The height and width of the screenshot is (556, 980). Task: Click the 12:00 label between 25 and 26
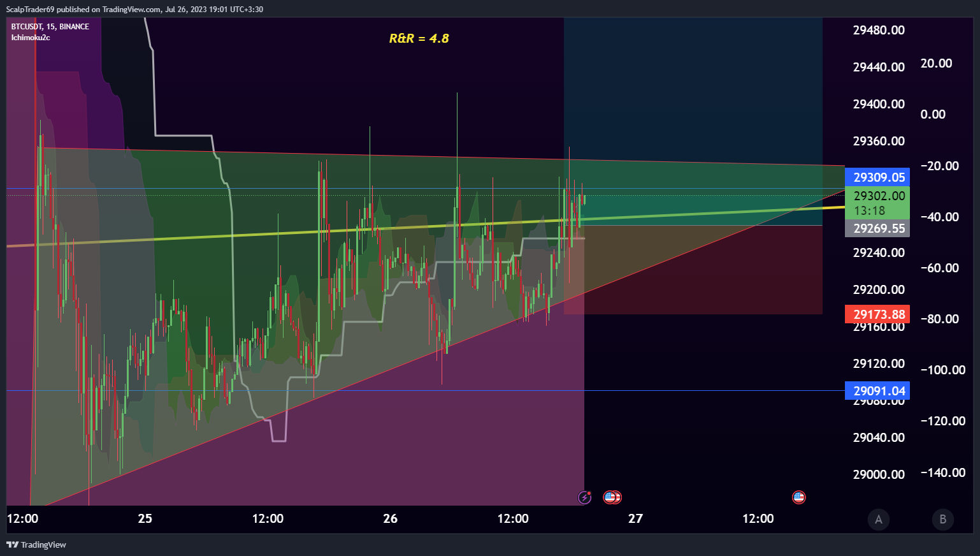pos(268,518)
